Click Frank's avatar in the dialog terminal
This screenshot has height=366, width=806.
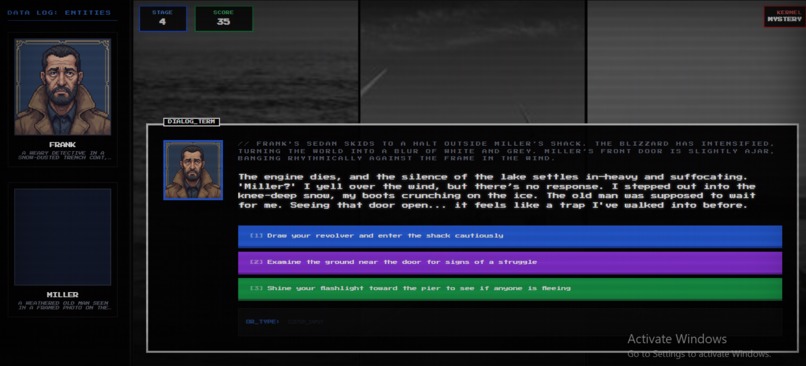pyautogui.click(x=193, y=170)
